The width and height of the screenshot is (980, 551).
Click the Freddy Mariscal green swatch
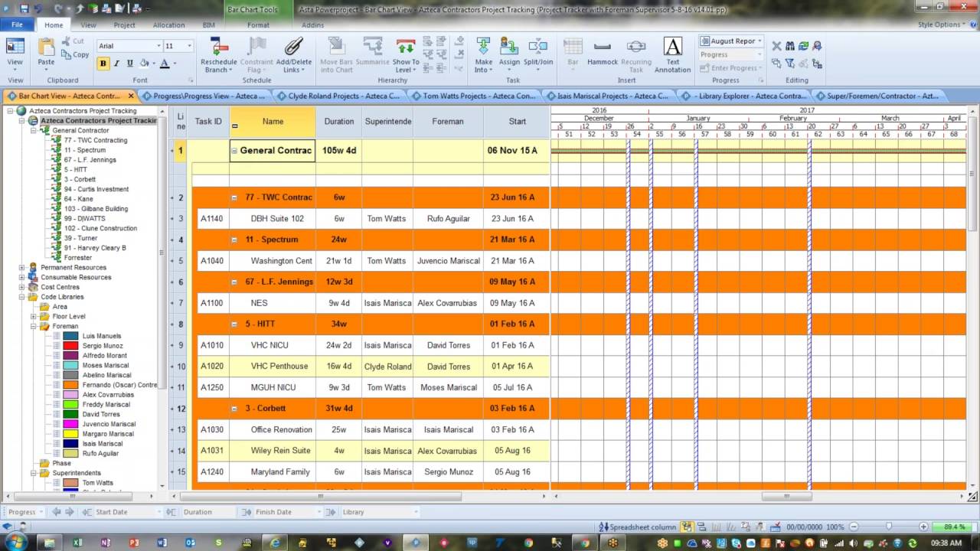tap(70, 405)
